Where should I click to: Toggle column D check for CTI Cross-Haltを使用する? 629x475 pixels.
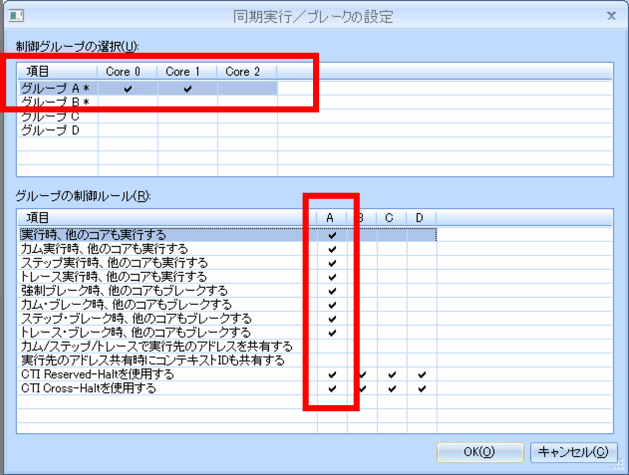click(422, 388)
